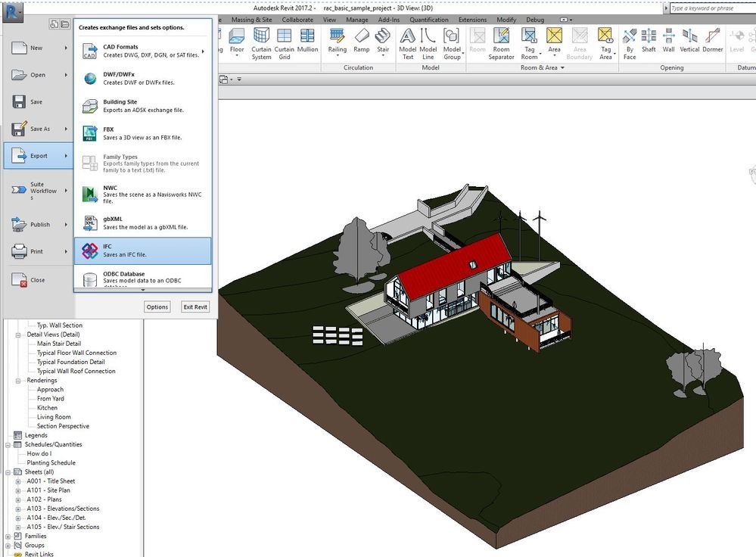Open Suite Workflows entry
This screenshot has height=557, width=756.
point(38,191)
